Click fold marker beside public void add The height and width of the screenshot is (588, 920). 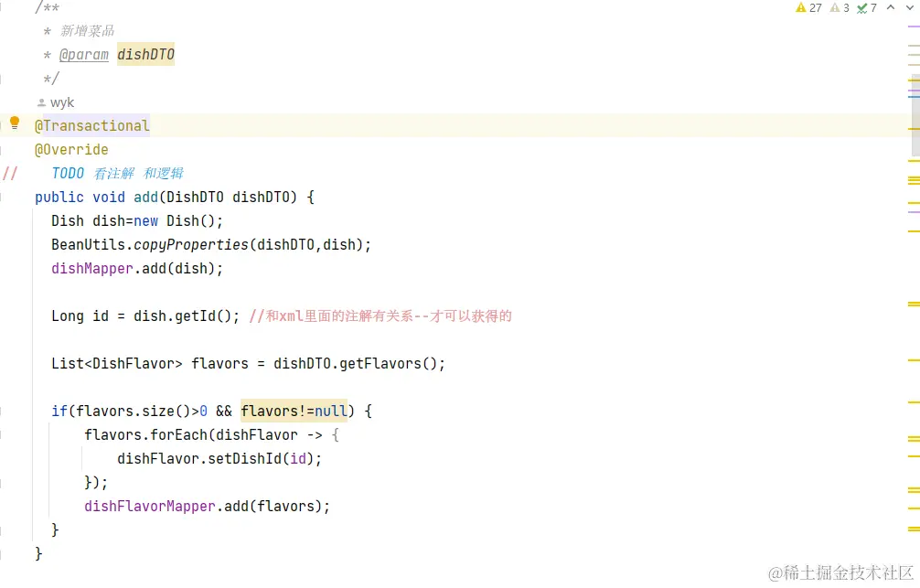pyautogui.click(x=2, y=198)
